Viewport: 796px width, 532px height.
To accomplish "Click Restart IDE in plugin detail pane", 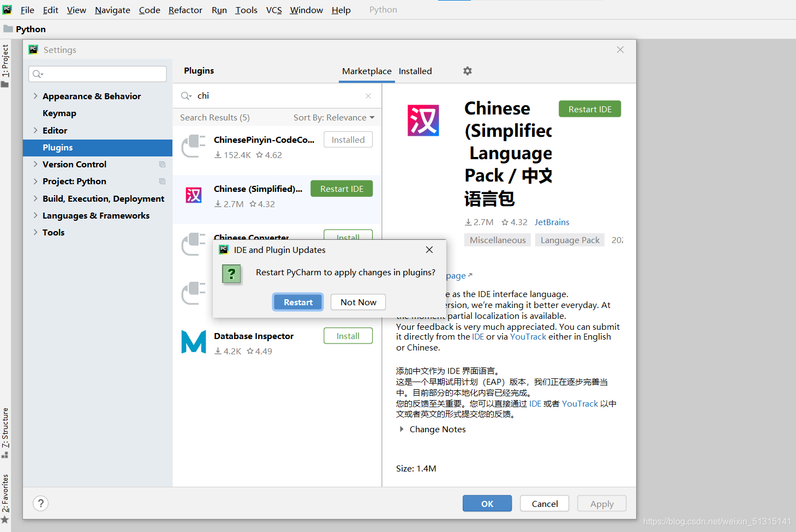I will pos(590,109).
